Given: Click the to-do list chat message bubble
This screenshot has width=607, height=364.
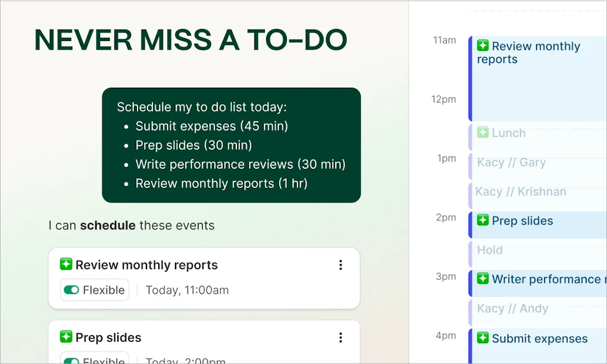Looking at the screenshot, I should click(x=231, y=145).
